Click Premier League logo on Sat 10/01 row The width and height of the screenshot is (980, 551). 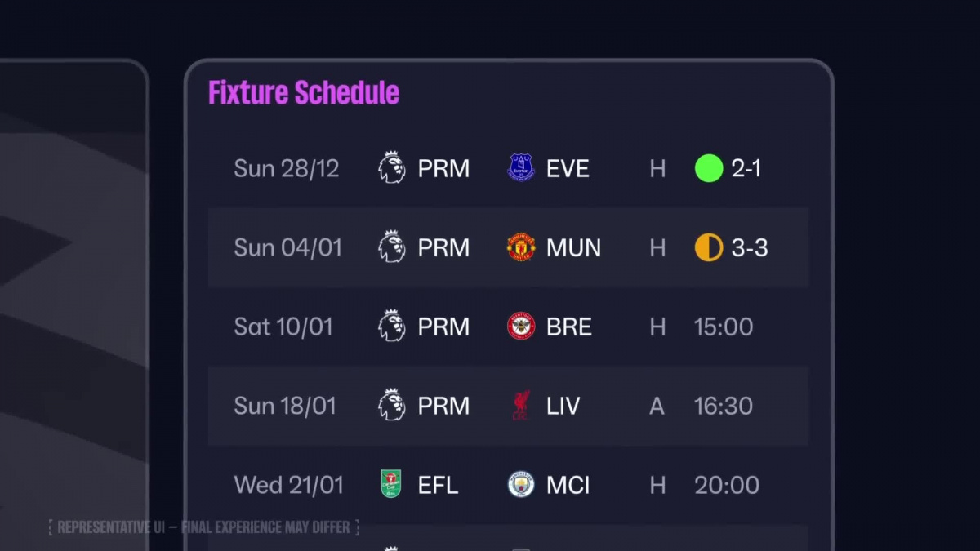(392, 327)
